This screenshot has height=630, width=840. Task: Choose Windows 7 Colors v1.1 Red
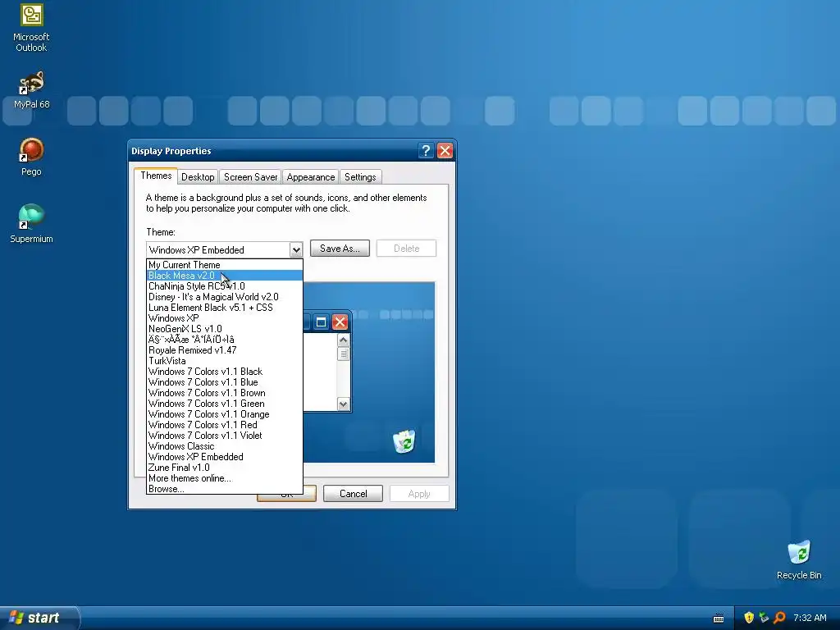click(225, 425)
